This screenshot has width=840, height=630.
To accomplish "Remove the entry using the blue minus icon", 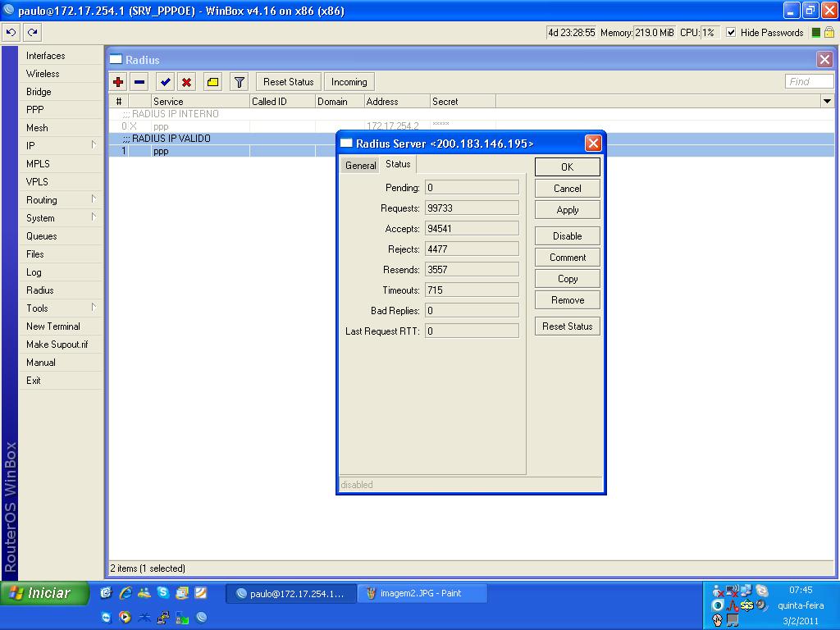I will tap(139, 82).
